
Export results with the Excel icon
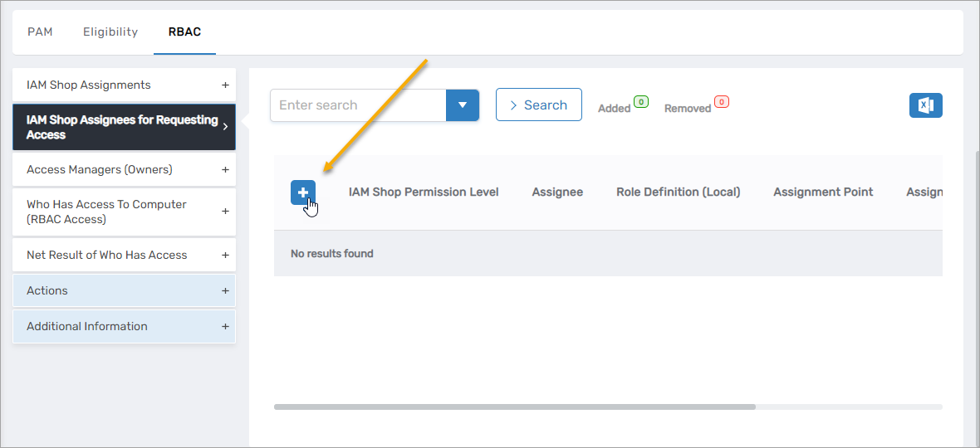925,105
